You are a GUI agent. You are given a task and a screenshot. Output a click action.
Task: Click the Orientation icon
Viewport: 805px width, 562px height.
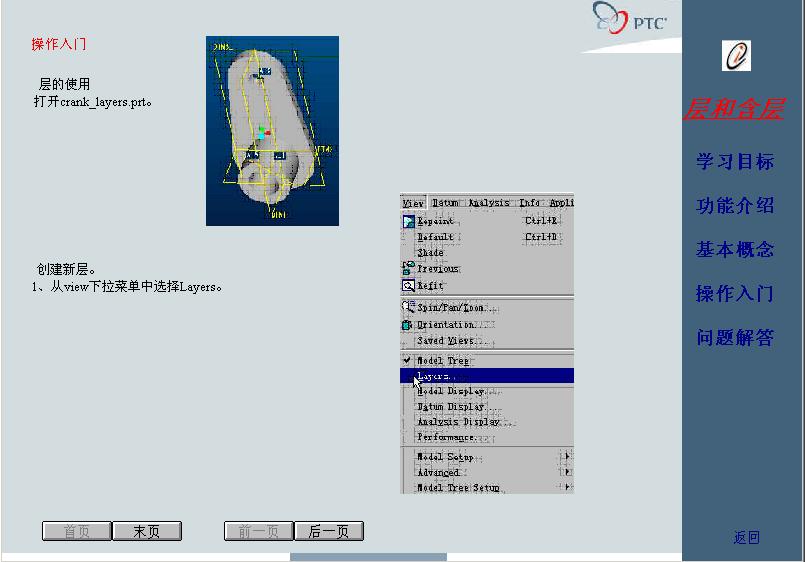click(408, 325)
